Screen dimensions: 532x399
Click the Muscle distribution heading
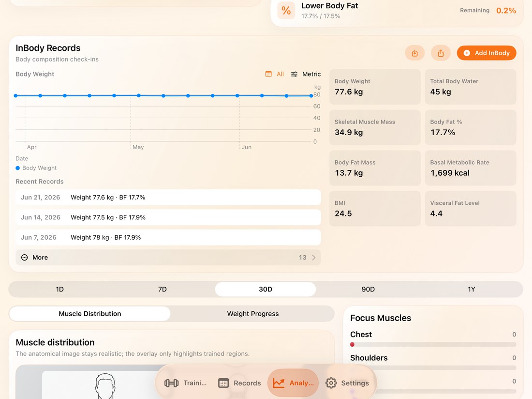pyautogui.click(x=55, y=342)
